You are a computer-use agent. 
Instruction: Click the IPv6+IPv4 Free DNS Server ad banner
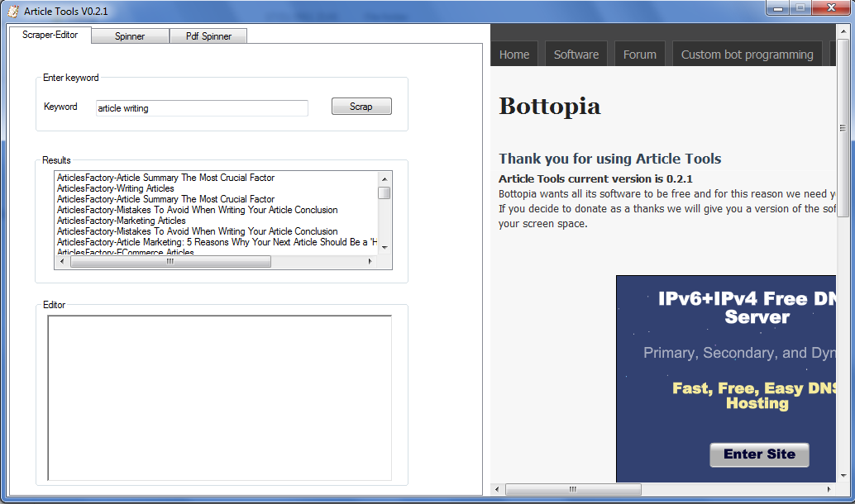pyautogui.click(x=726, y=378)
